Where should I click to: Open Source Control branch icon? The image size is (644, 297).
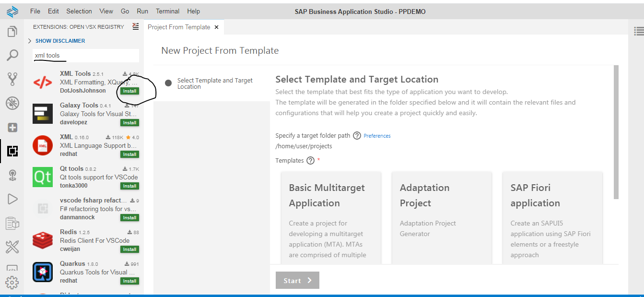12,79
